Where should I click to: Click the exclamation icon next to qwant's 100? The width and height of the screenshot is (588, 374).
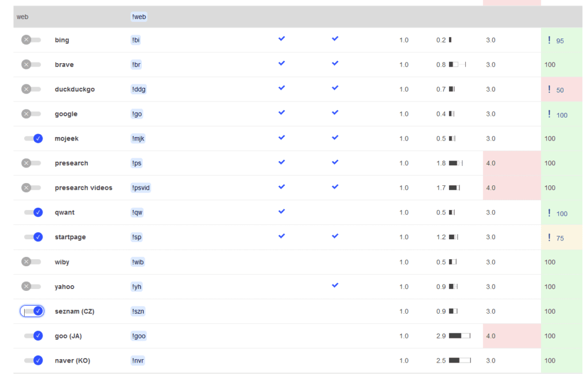(x=550, y=212)
